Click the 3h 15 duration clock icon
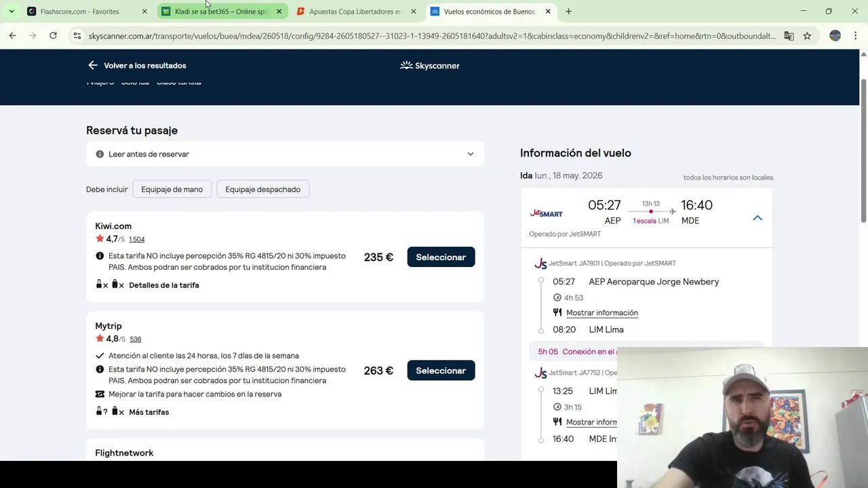The image size is (868, 488). (557, 407)
